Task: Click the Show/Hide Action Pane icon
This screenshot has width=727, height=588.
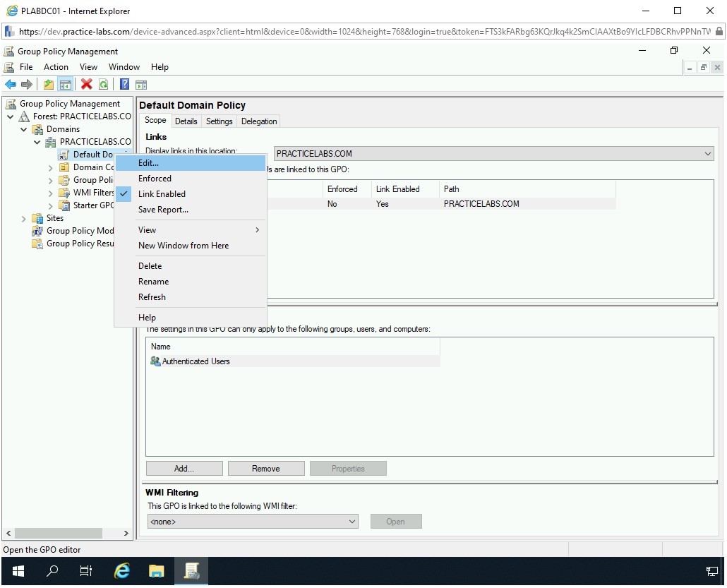Action: [141, 85]
